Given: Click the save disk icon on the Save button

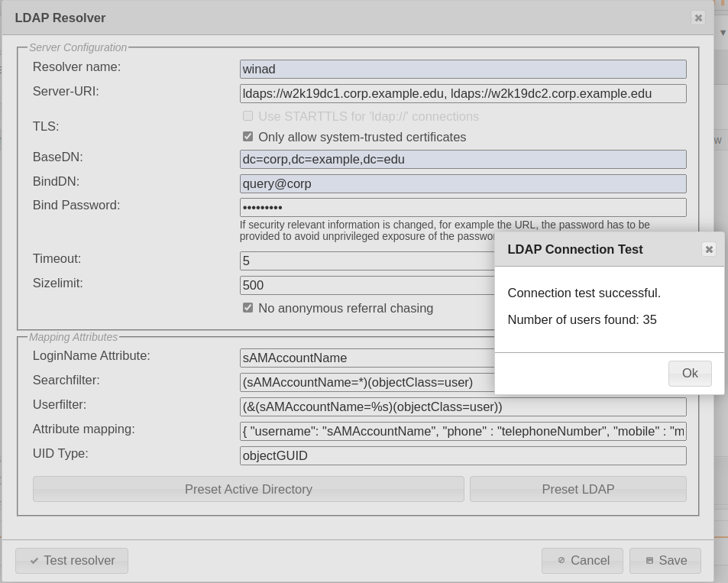Looking at the screenshot, I should point(650,560).
